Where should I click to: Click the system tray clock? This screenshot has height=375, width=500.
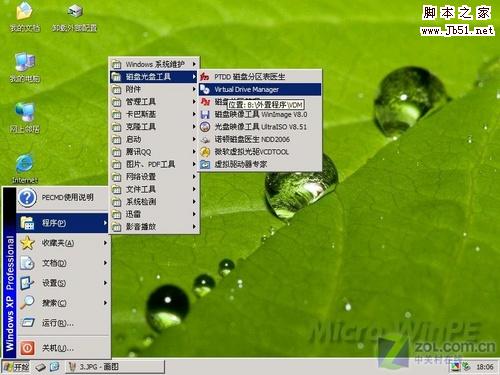pyautogui.click(x=485, y=367)
